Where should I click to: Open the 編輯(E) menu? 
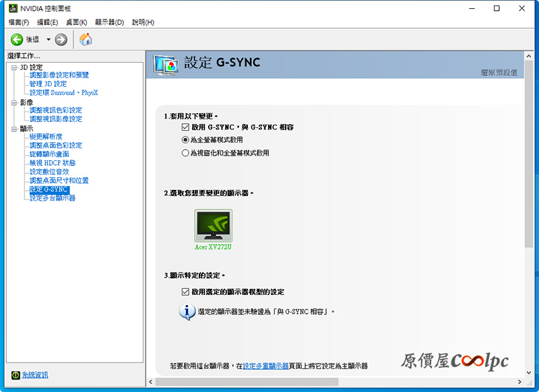pos(47,22)
